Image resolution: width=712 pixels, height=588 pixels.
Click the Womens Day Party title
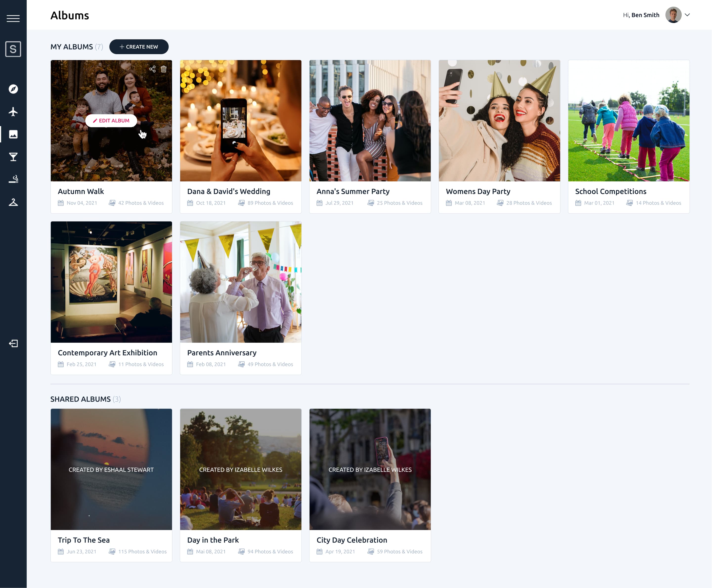coord(478,191)
